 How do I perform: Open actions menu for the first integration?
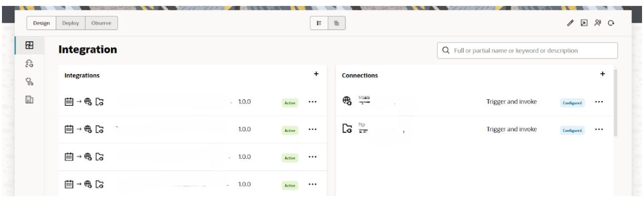(312, 102)
